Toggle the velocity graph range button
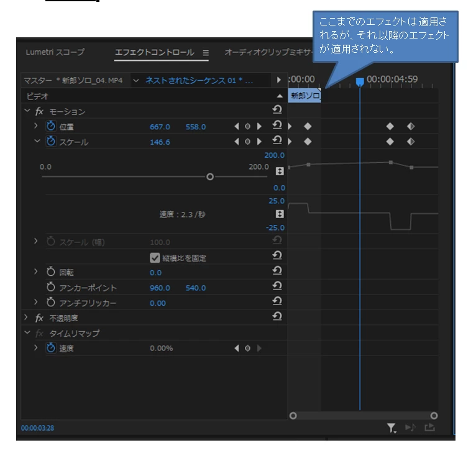476x458 pixels. 280,214
